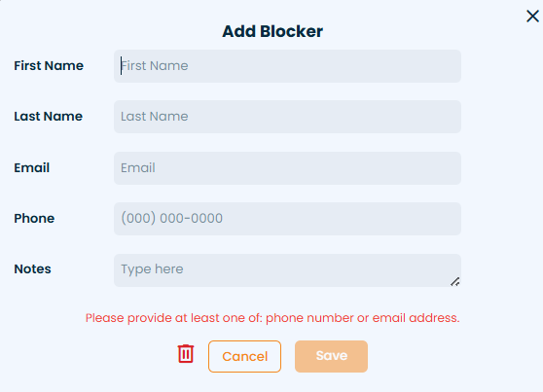
Task: Activate the Phone number input field
Action: (287, 219)
